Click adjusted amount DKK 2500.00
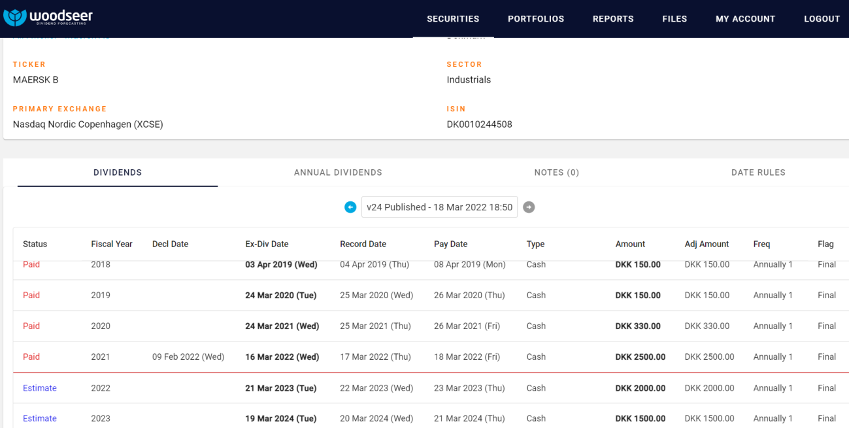 point(710,356)
